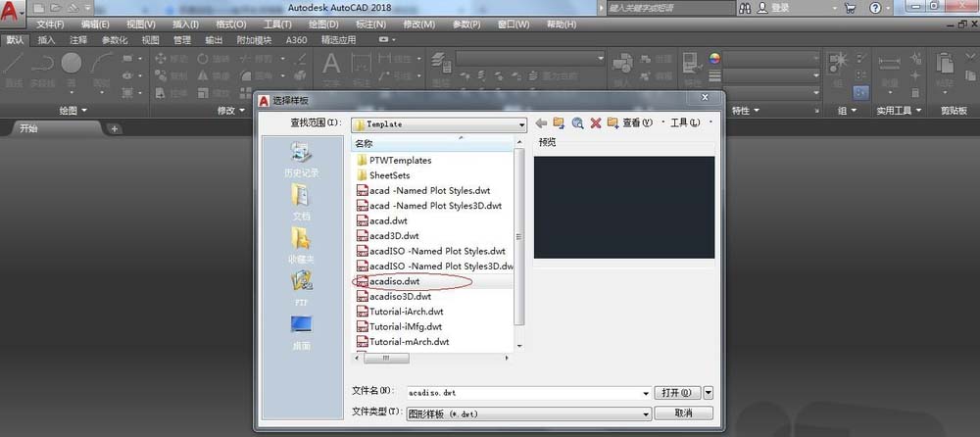Select the Line tool in the ribbon

(x=13, y=71)
